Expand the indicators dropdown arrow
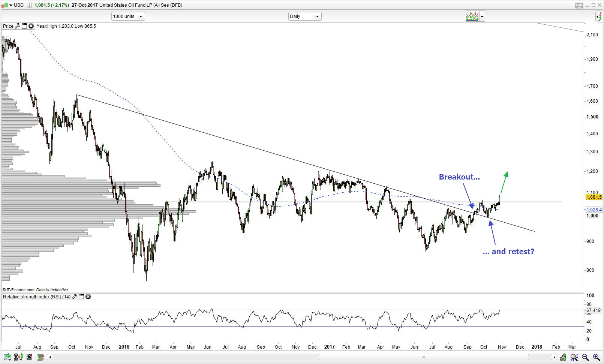 coord(482,16)
